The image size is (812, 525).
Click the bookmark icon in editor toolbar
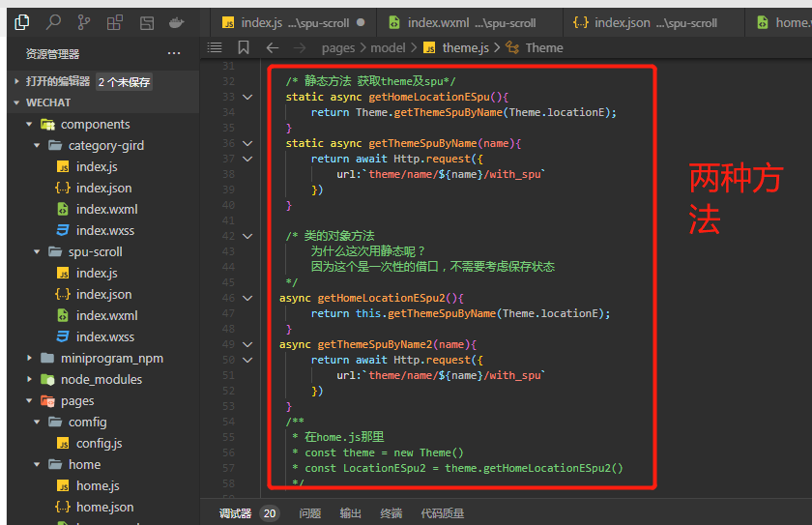pyautogui.click(x=244, y=47)
